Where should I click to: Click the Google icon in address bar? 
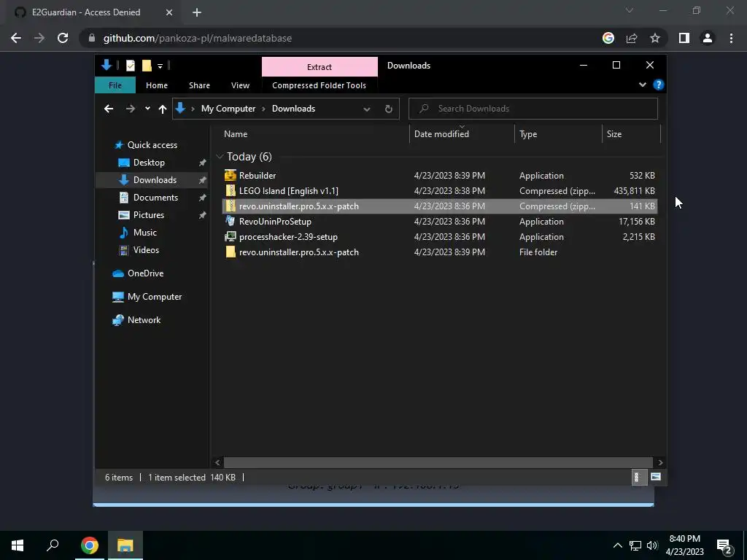click(x=608, y=38)
